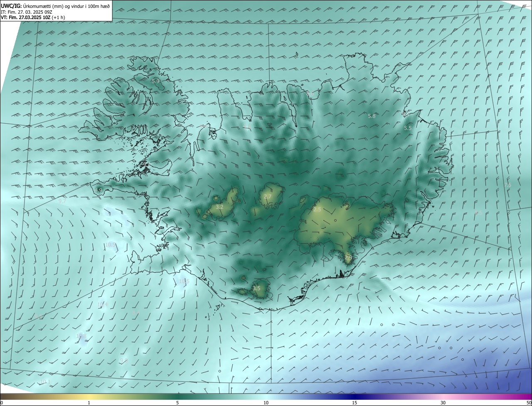
Task: Click the 2.5 value on the large southeast glacier
Action: click(317, 210)
